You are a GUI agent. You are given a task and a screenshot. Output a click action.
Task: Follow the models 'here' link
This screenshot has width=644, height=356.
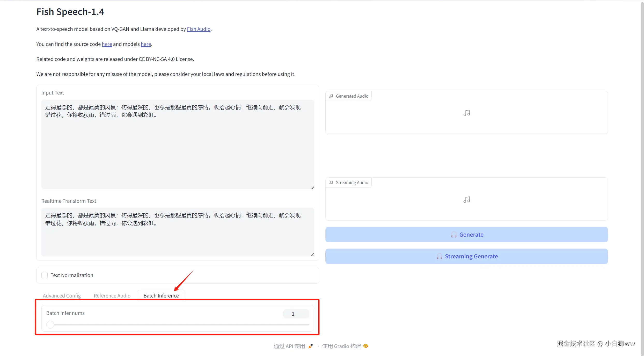[146, 44]
